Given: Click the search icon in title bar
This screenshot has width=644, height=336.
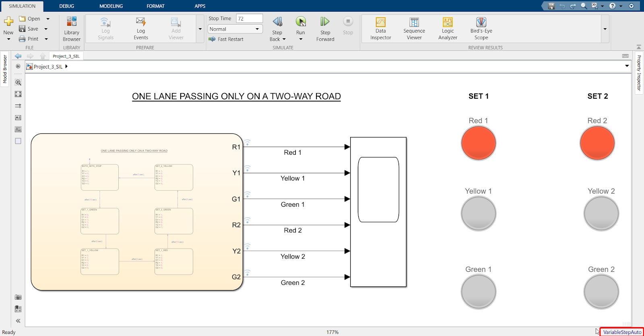Looking at the screenshot, I should [x=584, y=6].
